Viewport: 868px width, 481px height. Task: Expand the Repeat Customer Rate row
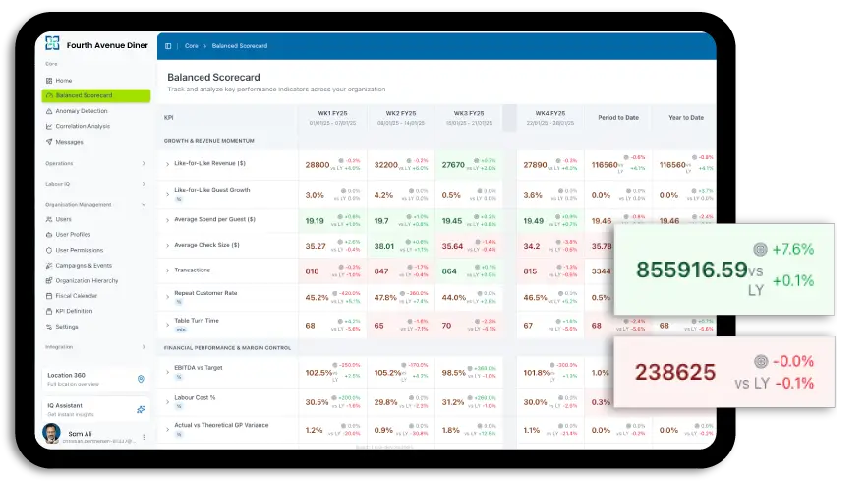click(x=167, y=297)
